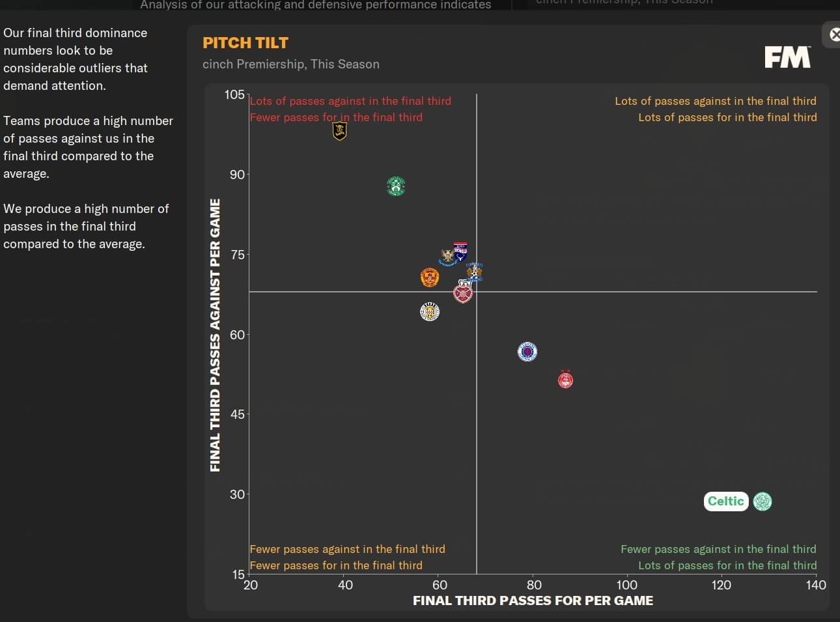The height and width of the screenshot is (622, 840).
Task: Click the PITCH TILT heading
Action: click(x=245, y=43)
